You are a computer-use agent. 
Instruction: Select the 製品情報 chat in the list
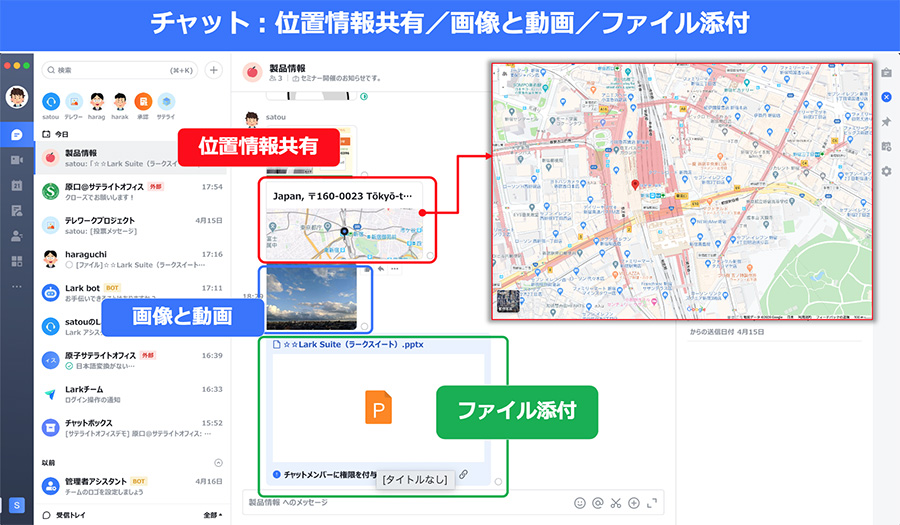132,158
